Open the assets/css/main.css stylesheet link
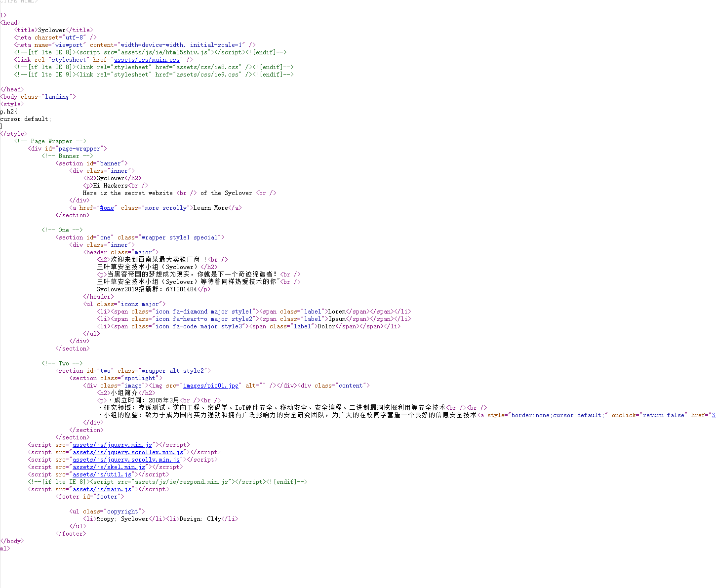The height and width of the screenshot is (588, 716). [x=146, y=59]
